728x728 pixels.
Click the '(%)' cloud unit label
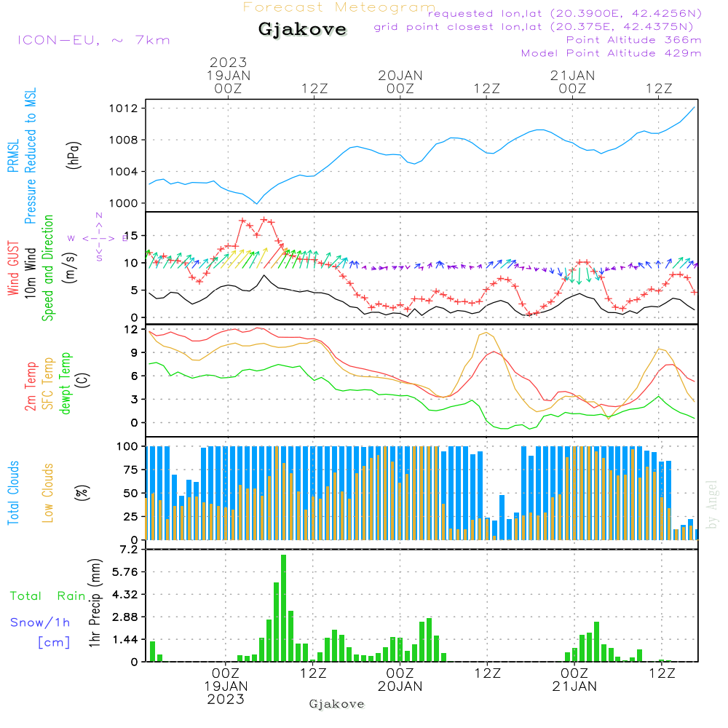point(82,493)
